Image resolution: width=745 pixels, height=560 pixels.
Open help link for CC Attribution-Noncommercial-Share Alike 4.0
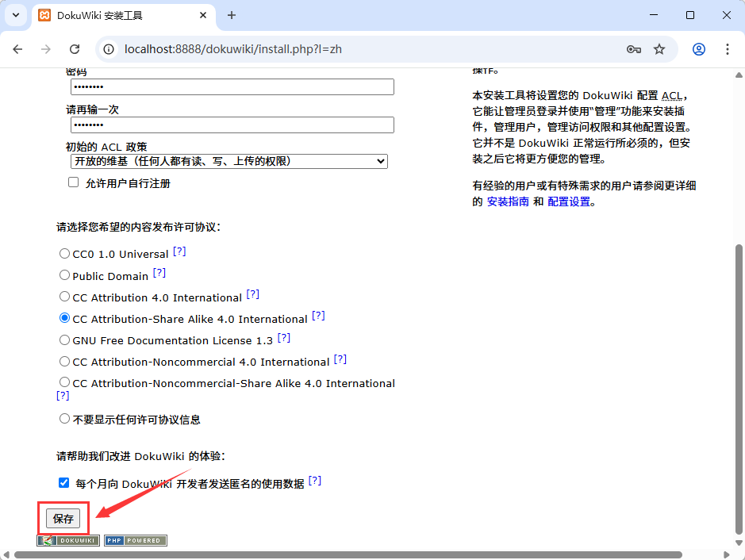point(63,396)
